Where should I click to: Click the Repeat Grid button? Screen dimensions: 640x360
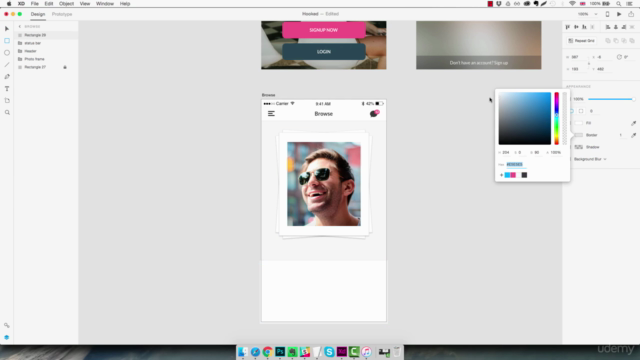pos(582,41)
